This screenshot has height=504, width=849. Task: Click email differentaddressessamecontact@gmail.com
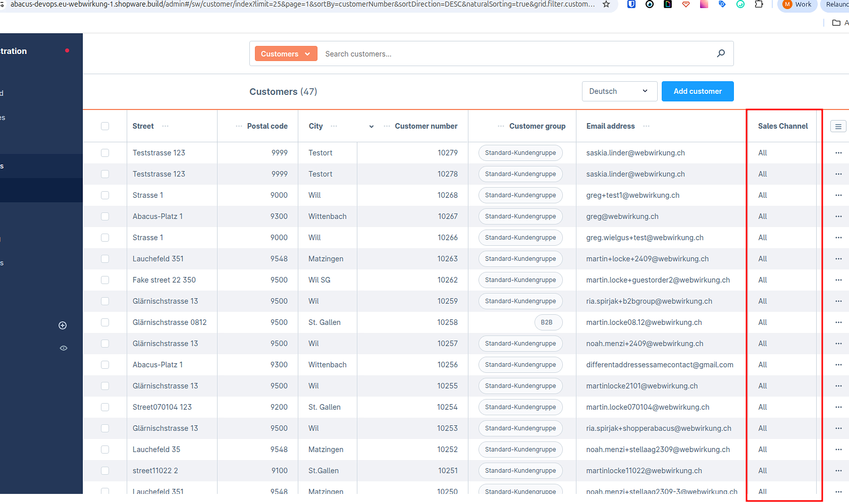pyautogui.click(x=660, y=365)
